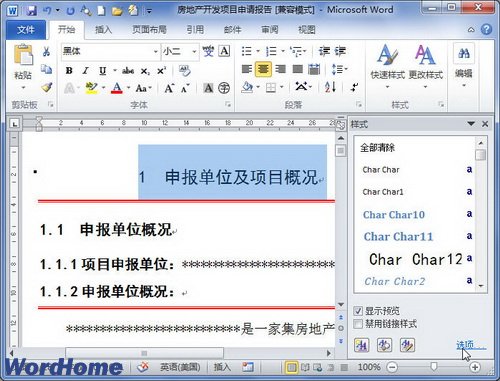The height and width of the screenshot is (381, 500).
Task: Click the New document icon in quick access toolbar
Action: (101, 11)
